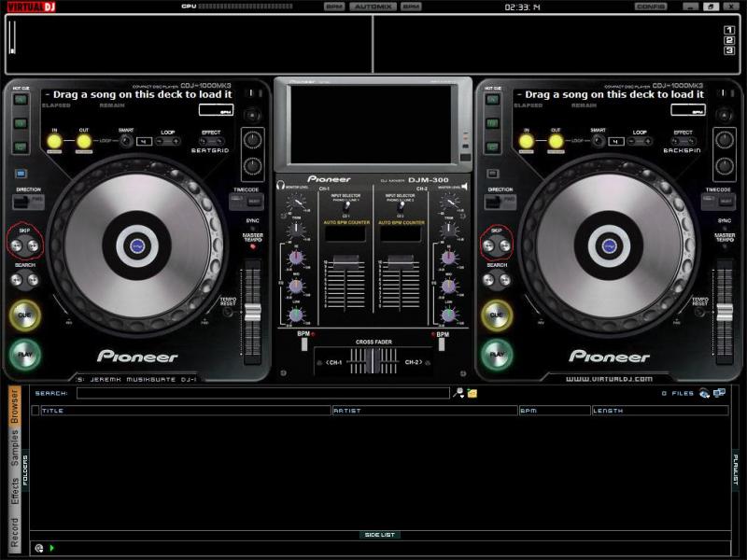This screenshot has width=747, height=560.
Task: Click the CH-1 volume fader
Action: tap(345, 261)
